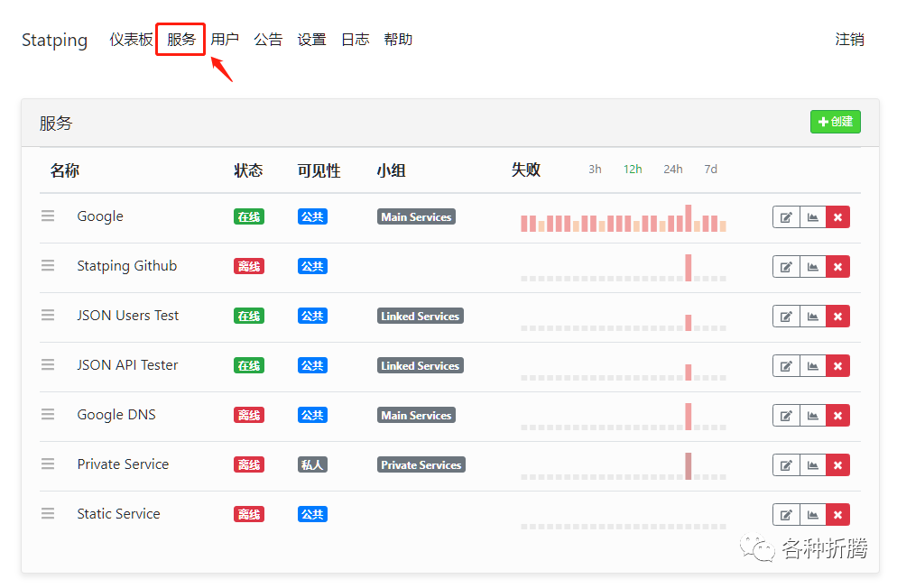The height and width of the screenshot is (588, 897).
Task: Delete the Google service
Action: 838,217
